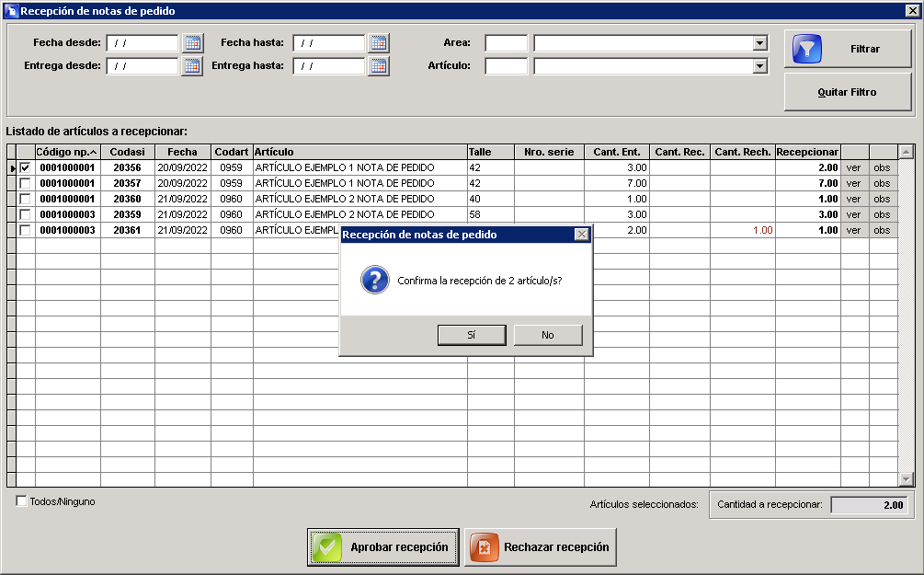Click 'ver' for Codasi 20361 row
This screenshot has width=924, height=575.
[x=854, y=230]
